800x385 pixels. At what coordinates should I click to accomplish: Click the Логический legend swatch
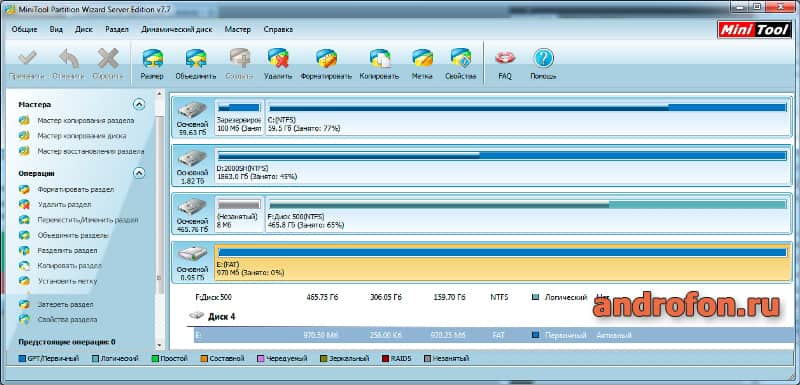coord(94,358)
